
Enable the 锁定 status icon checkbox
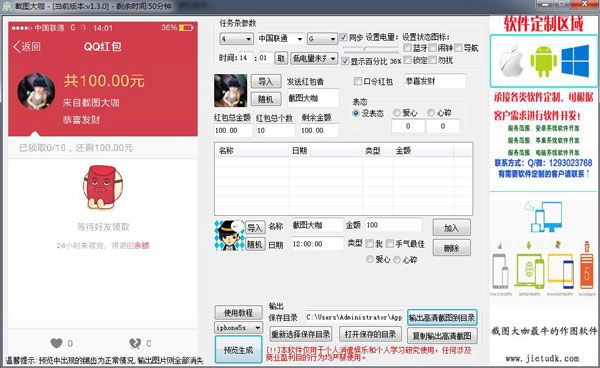(x=407, y=60)
